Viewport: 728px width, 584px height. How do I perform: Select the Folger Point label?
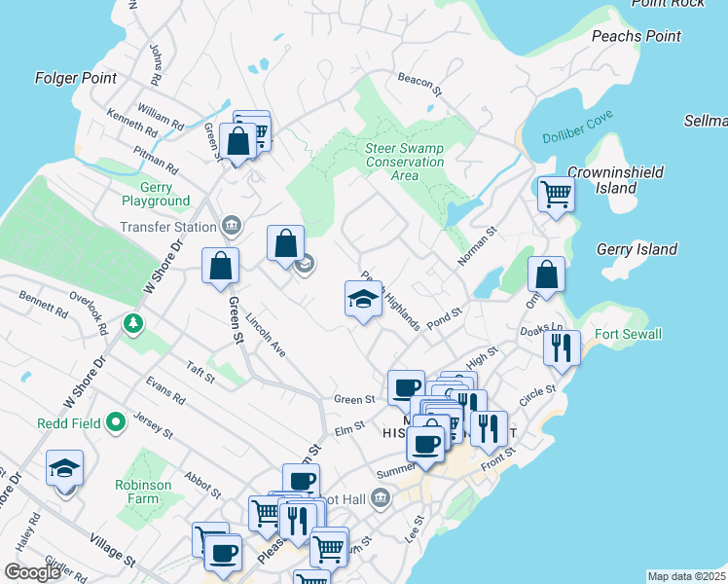pos(76,78)
